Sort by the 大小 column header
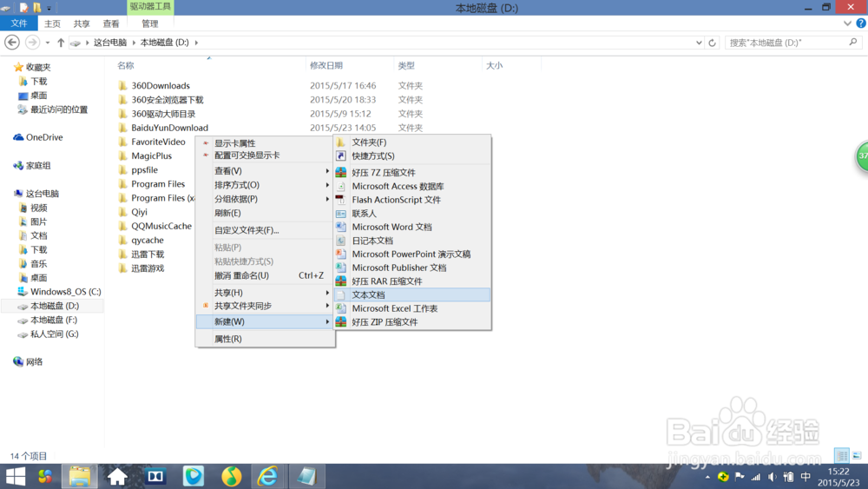 495,65
